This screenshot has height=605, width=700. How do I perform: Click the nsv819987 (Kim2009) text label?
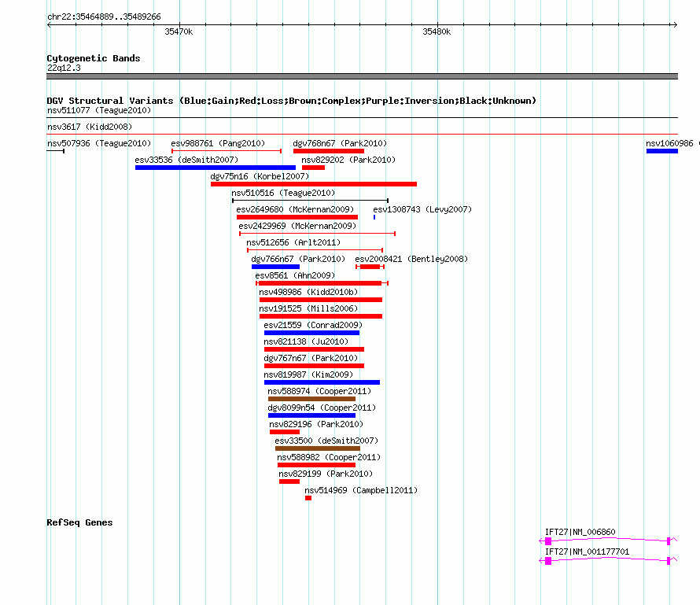click(308, 374)
